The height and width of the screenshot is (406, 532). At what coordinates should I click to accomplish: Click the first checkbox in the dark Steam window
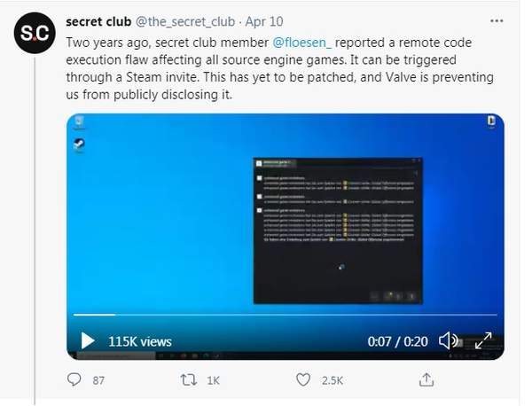(x=260, y=178)
